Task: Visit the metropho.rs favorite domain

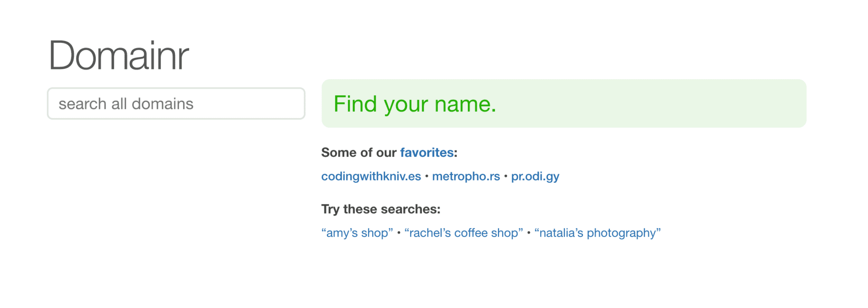Action: click(x=466, y=176)
